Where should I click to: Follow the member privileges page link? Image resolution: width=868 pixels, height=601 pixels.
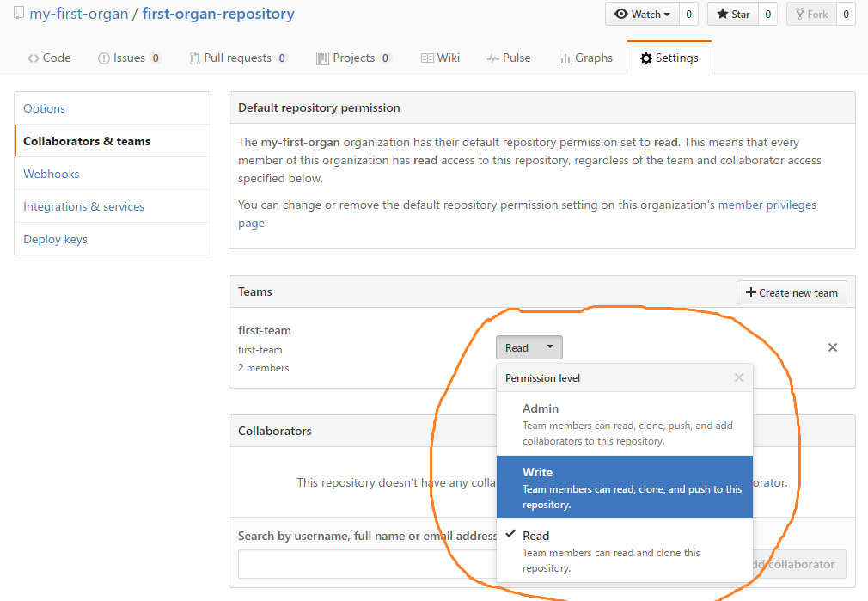click(767, 205)
